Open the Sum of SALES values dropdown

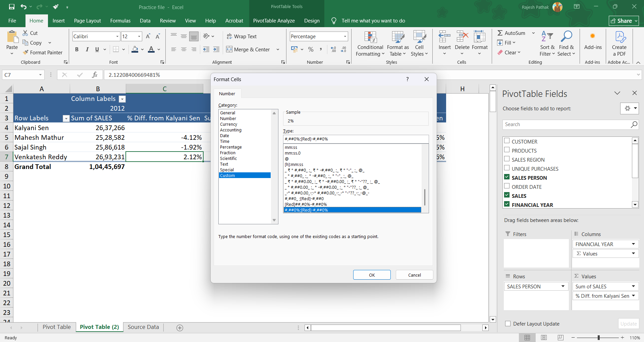pyautogui.click(x=633, y=287)
